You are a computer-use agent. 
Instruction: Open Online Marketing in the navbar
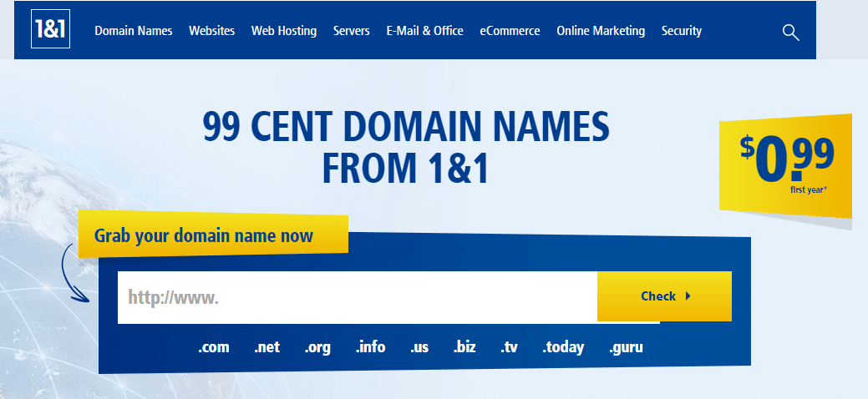click(x=601, y=31)
